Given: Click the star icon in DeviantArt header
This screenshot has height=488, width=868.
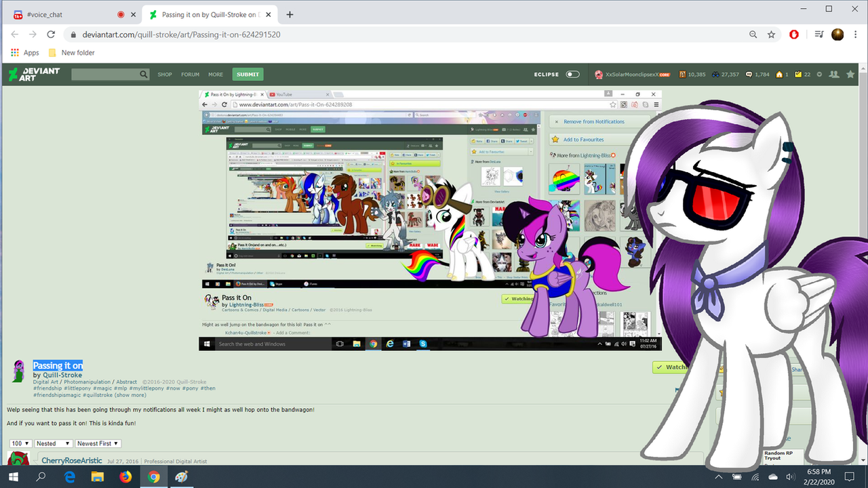Looking at the screenshot, I should pyautogui.click(x=850, y=75).
